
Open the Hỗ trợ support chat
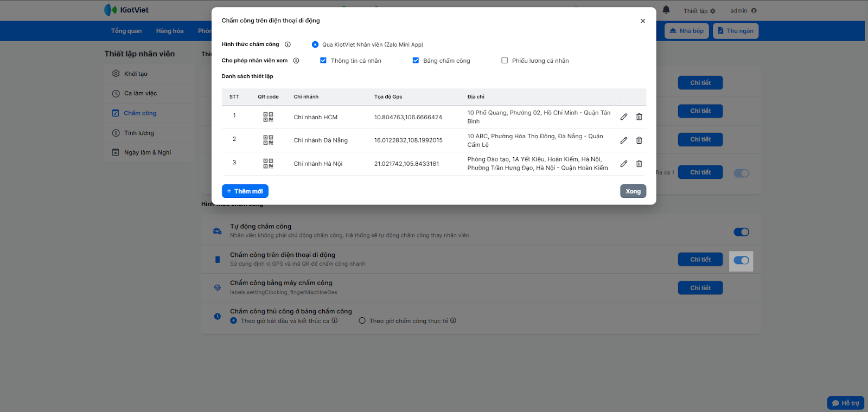tap(846, 403)
